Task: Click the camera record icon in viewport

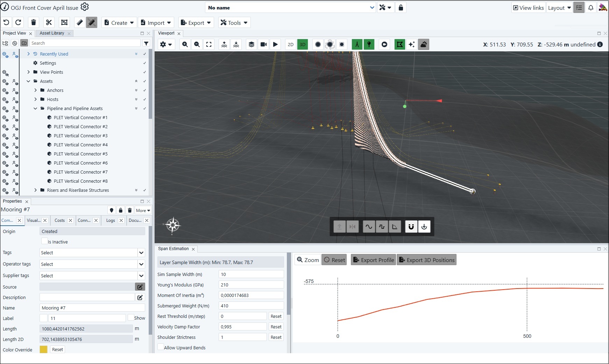Action: (263, 44)
